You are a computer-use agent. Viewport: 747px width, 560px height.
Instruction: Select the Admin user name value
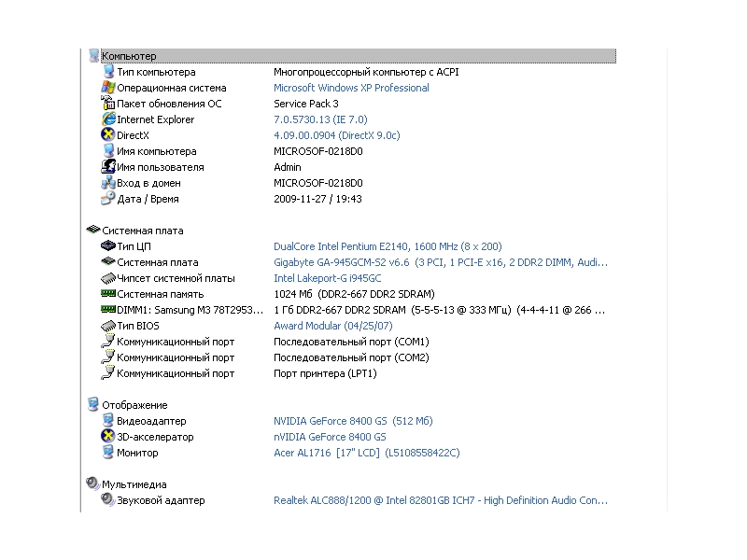(x=288, y=167)
